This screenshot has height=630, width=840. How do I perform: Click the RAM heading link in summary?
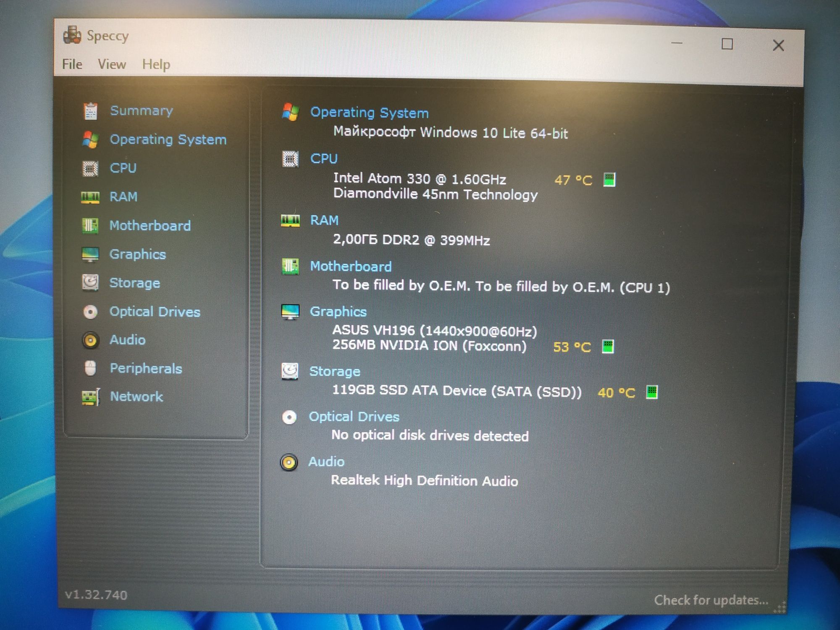(x=324, y=220)
